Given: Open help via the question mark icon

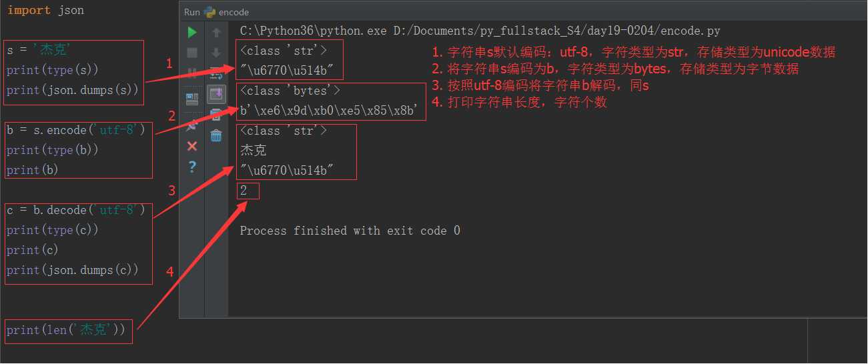Looking at the screenshot, I should click(x=192, y=167).
